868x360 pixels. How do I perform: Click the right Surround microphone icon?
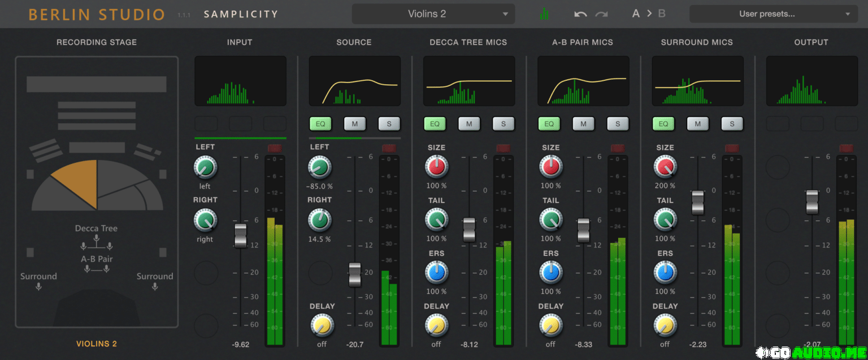154,287
